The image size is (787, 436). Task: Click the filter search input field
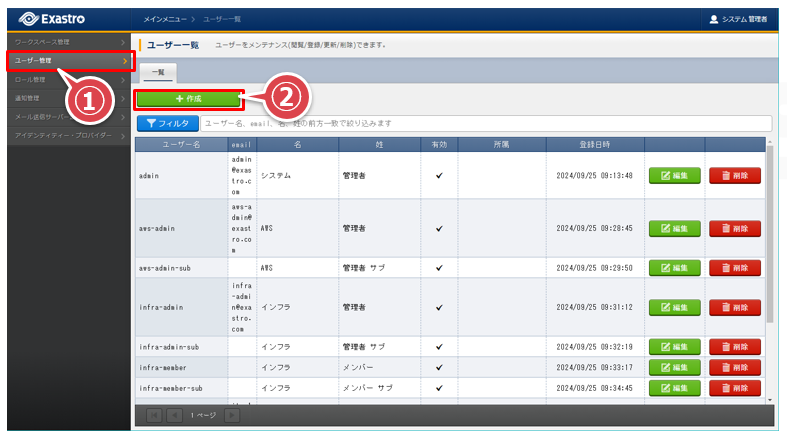coord(486,123)
